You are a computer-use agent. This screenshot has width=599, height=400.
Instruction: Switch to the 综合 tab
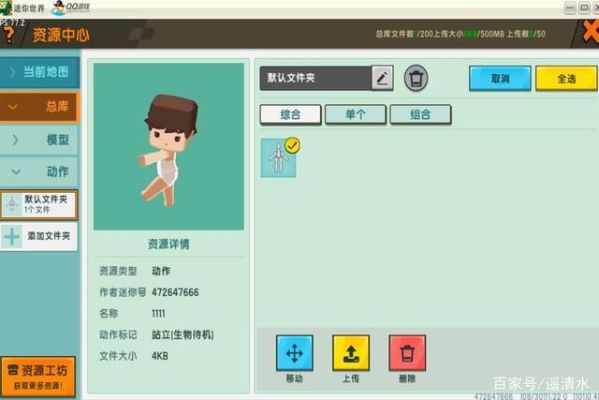pos(290,114)
